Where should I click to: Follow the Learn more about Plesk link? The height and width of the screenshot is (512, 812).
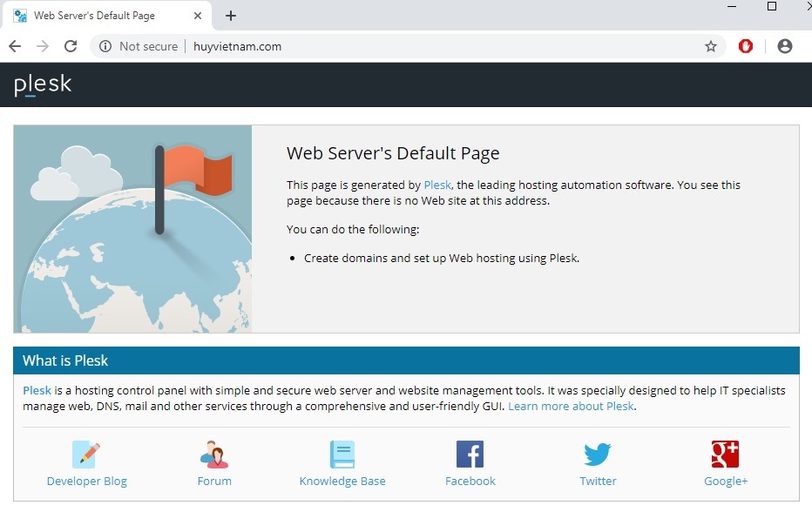(572, 407)
